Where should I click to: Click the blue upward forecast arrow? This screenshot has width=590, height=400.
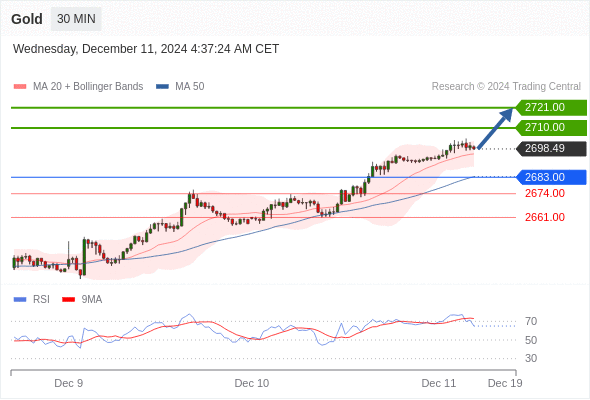click(x=496, y=128)
